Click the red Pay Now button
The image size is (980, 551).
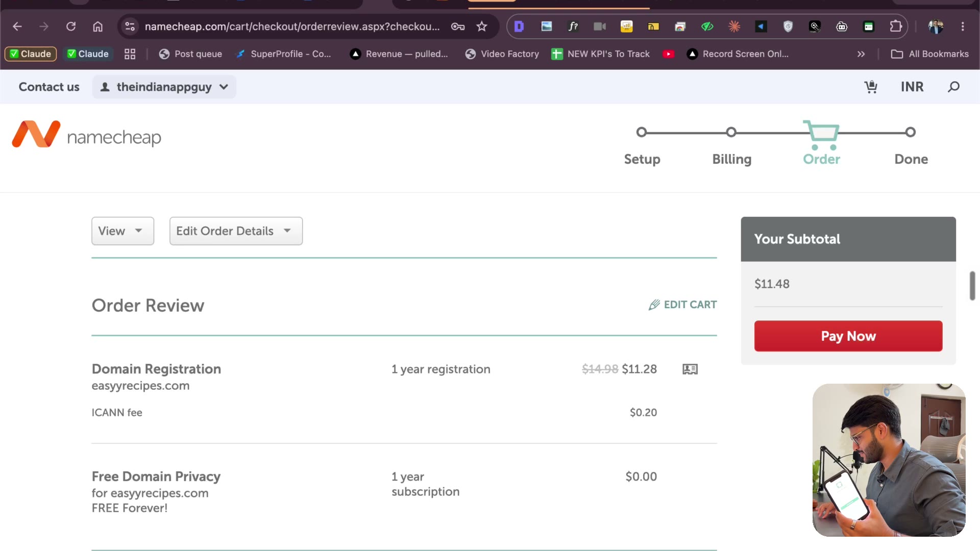point(848,336)
